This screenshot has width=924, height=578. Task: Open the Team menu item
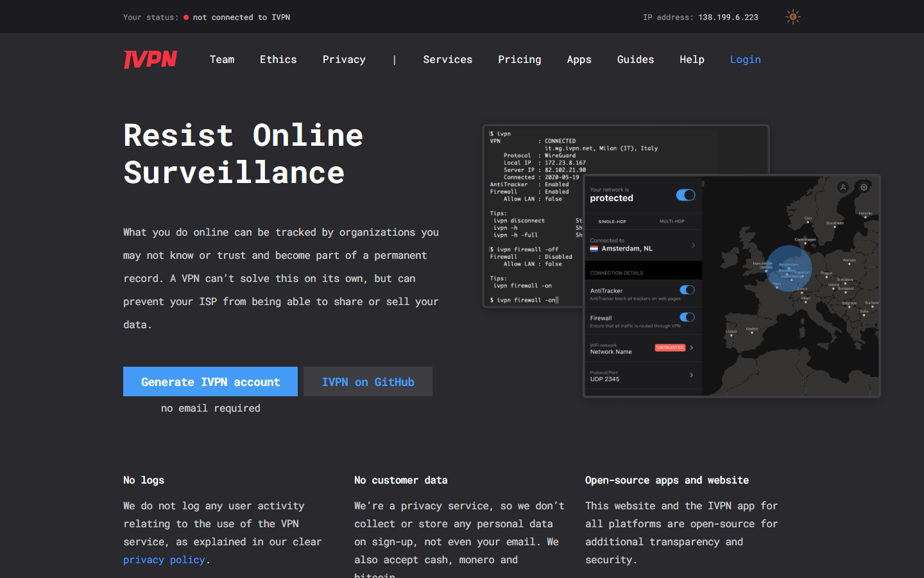[x=222, y=59]
